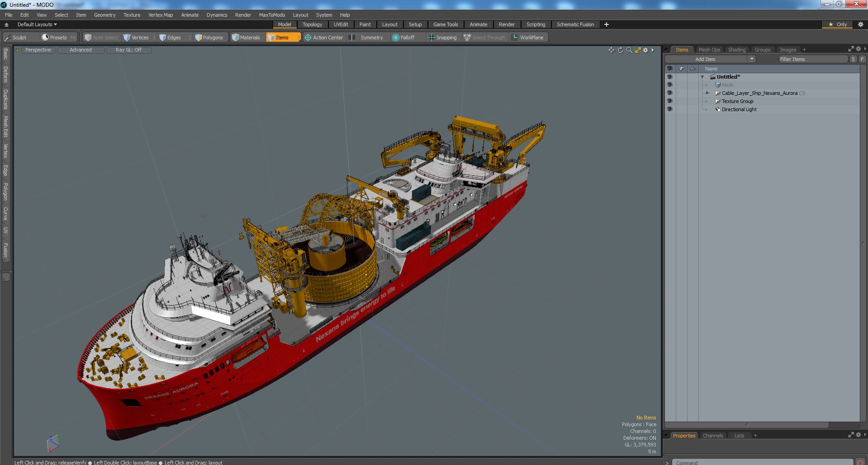Select the Texture Group item
The width and height of the screenshot is (868, 465).
737,101
